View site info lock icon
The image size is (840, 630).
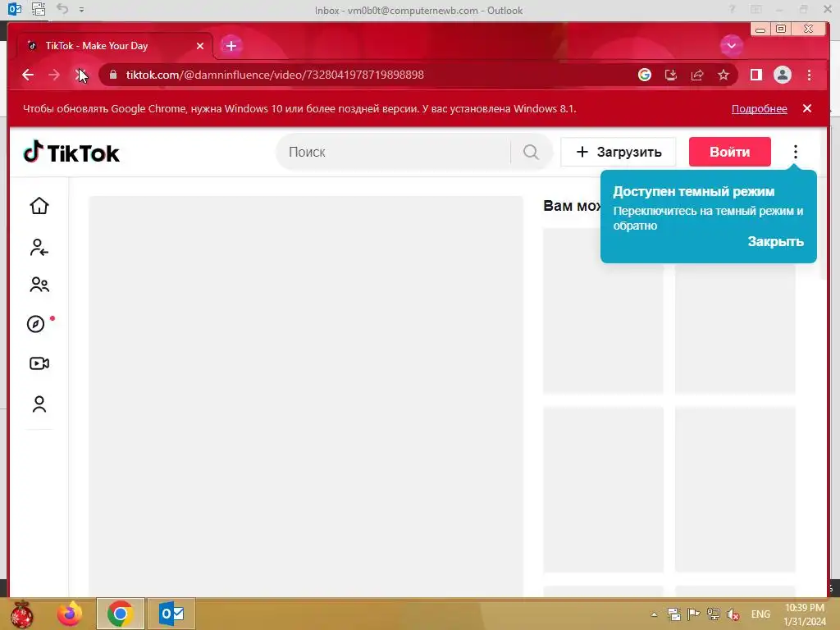(113, 75)
